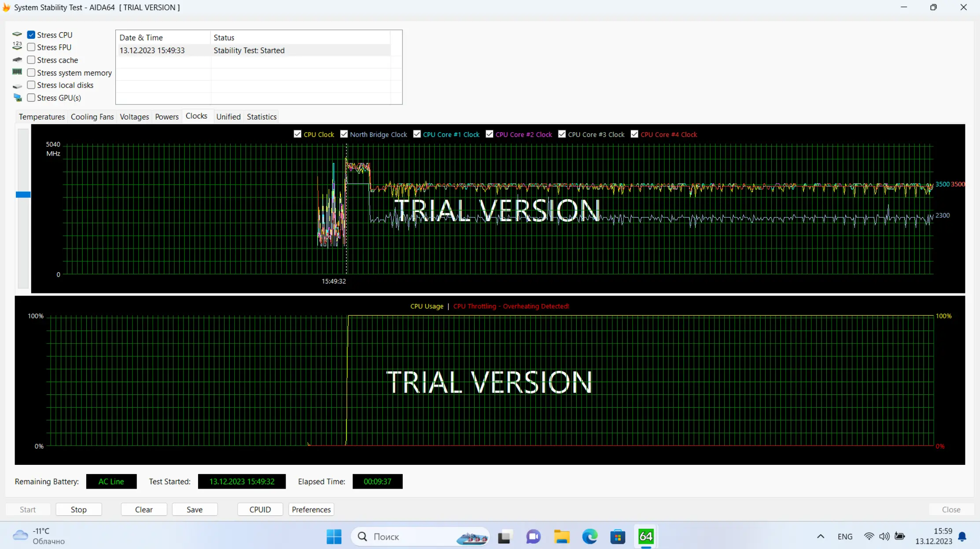Uncheck the Stress CPU option
Image resolution: width=980 pixels, height=549 pixels.
[x=31, y=34]
